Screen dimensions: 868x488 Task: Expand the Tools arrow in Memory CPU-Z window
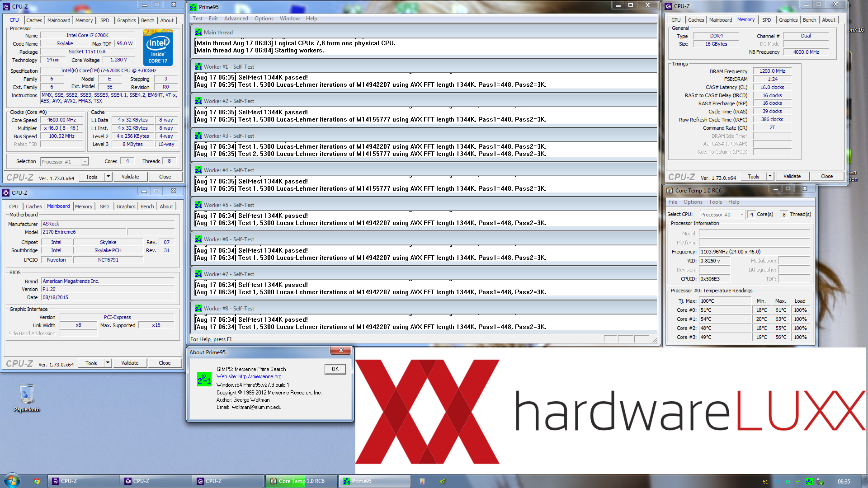pyautogui.click(x=770, y=176)
